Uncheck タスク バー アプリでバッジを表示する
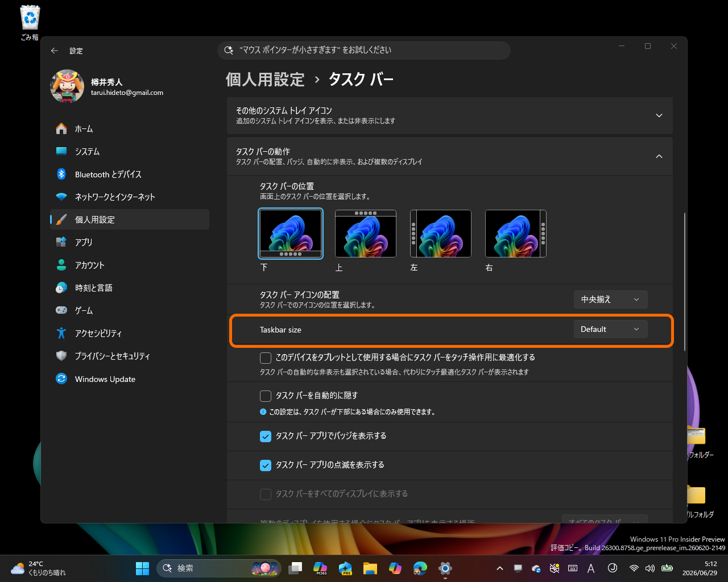728x582 pixels. click(266, 436)
